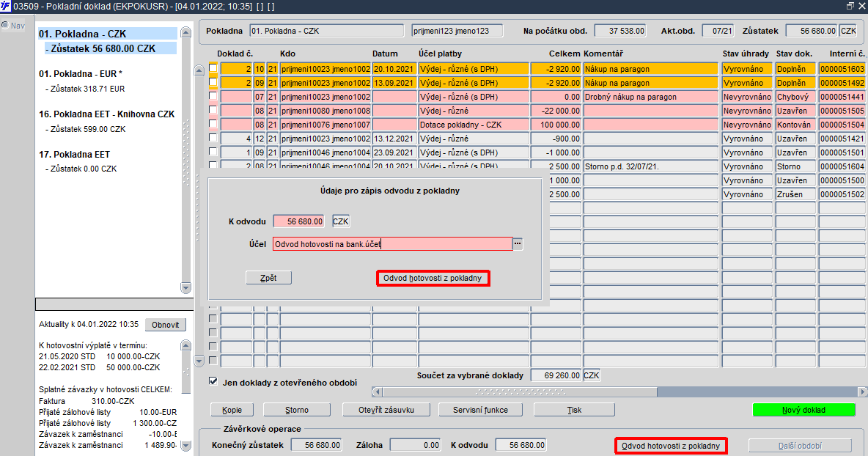This screenshot has width=868, height=456.
Task: Select cell Storno p.d. 32/07/21.
Action: [x=650, y=166]
